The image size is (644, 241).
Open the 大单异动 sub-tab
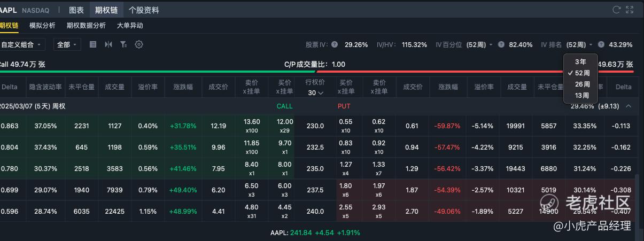coord(130,25)
